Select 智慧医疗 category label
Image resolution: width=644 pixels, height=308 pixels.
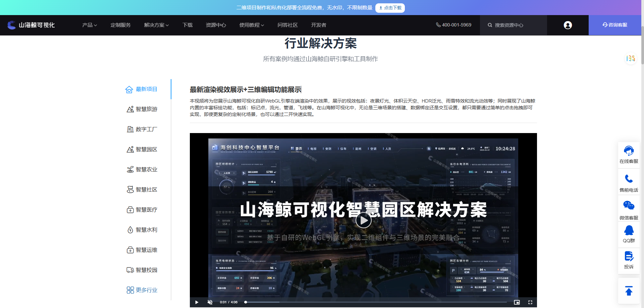147,210
